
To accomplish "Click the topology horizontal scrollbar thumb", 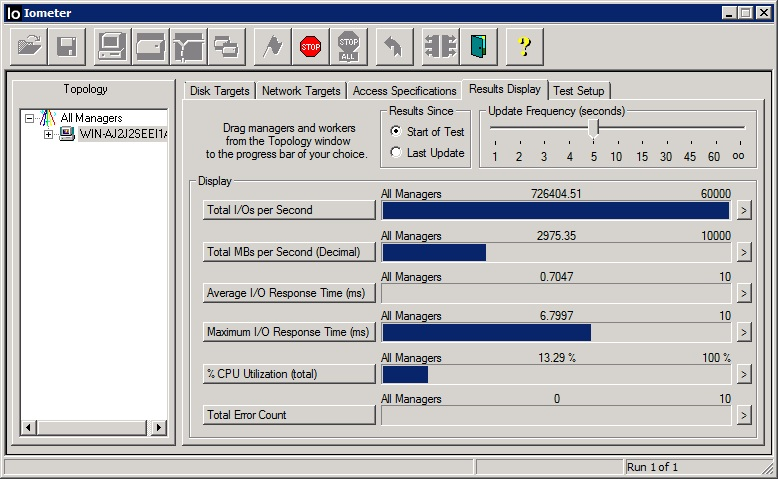I will point(91,427).
